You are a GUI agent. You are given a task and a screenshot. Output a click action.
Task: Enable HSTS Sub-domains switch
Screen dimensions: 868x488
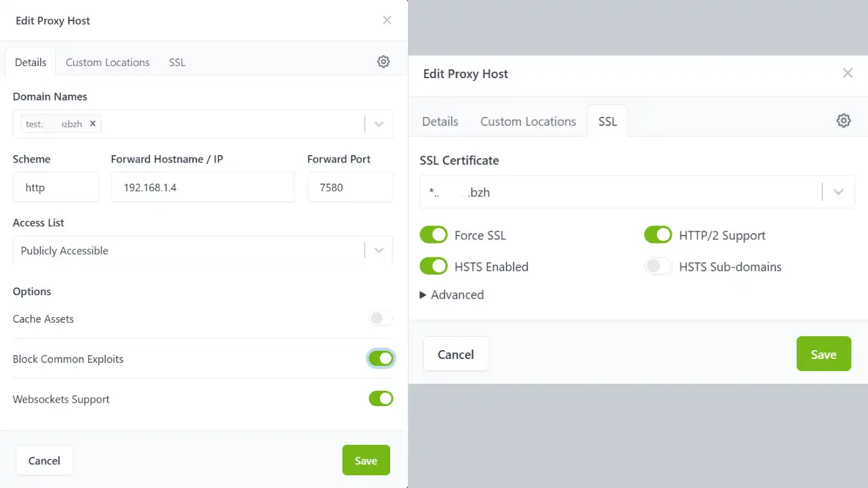(658, 266)
